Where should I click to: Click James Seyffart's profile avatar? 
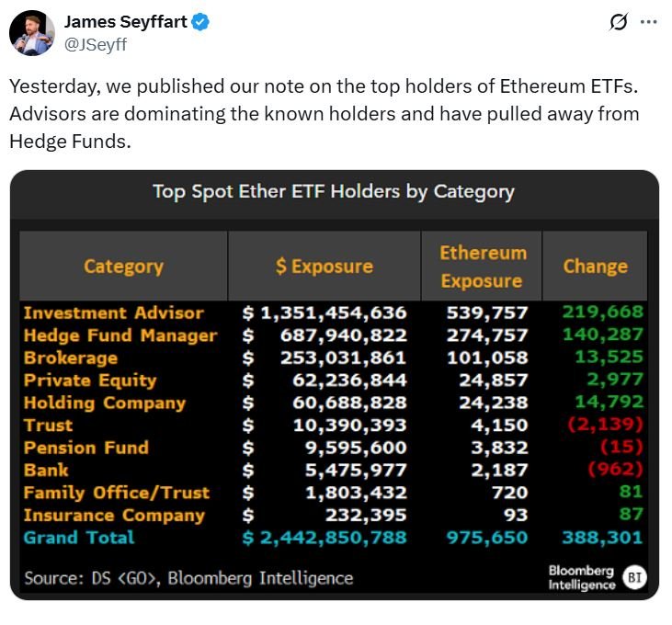click(32, 33)
